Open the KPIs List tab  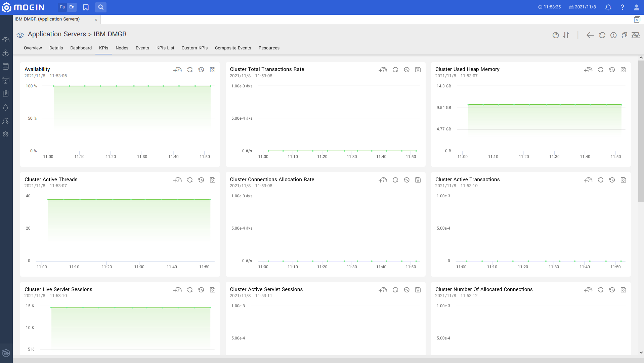click(x=165, y=48)
